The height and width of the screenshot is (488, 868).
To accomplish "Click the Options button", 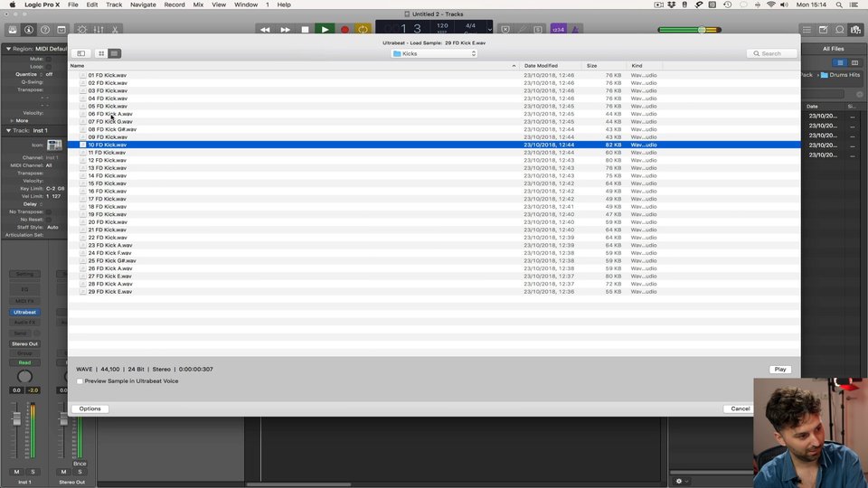I will (x=90, y=408).
